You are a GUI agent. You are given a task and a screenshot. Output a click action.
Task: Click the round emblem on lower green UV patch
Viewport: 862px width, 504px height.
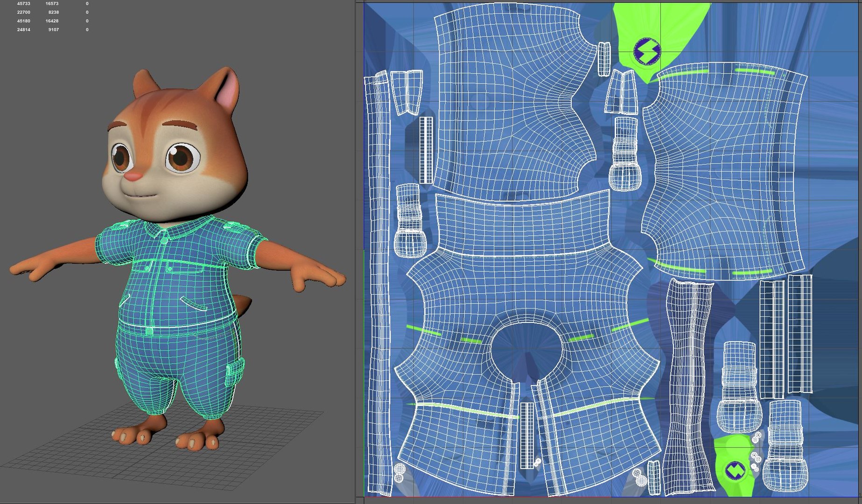coord(736,470)
